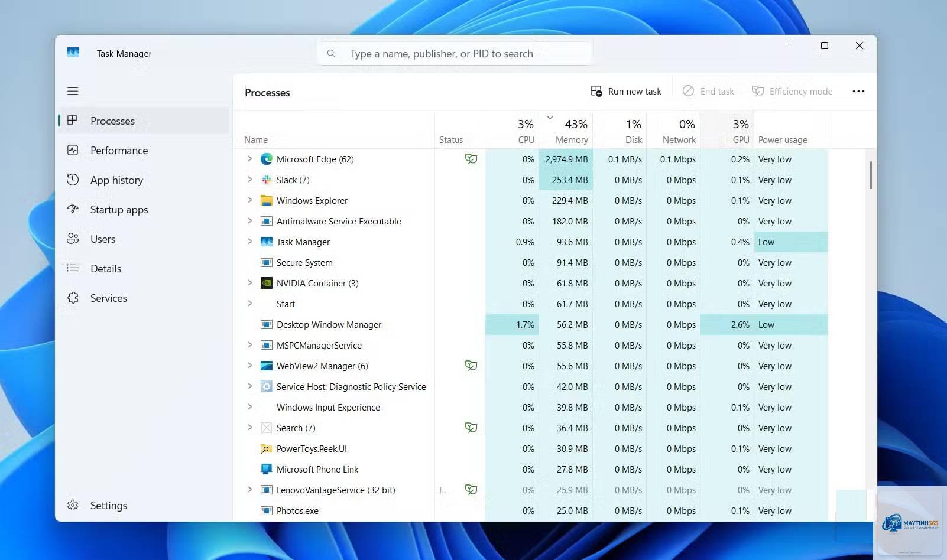Click efficiency leaf icon on Microsoft Edge row

[471, 159]
